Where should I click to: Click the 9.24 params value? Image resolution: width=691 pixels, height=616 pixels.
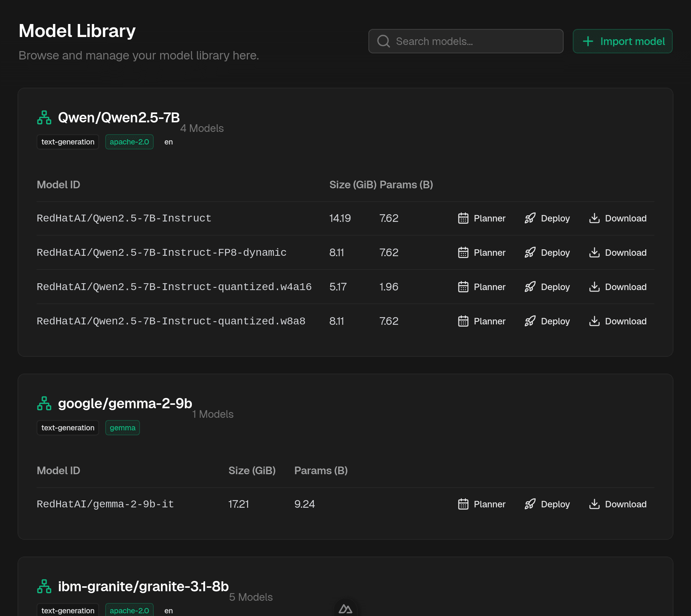point(305,504)
